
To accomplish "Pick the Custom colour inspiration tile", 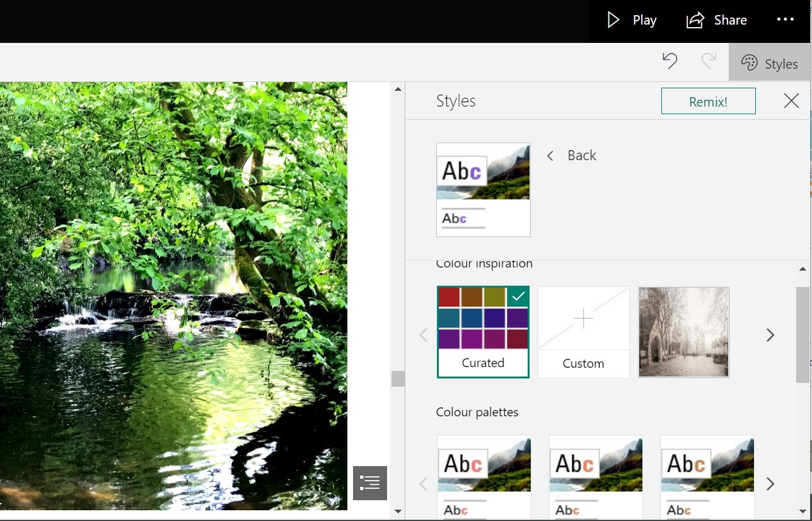I will tap(583, 332).
